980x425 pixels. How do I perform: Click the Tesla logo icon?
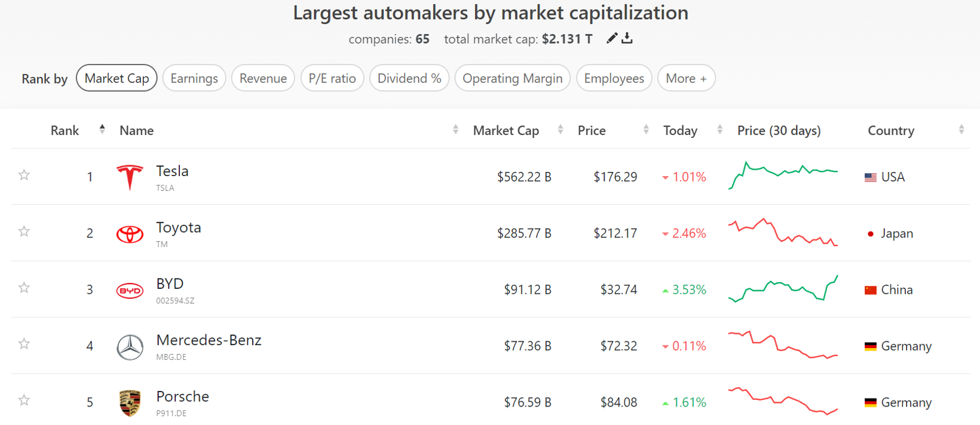[x=130, y=177]
